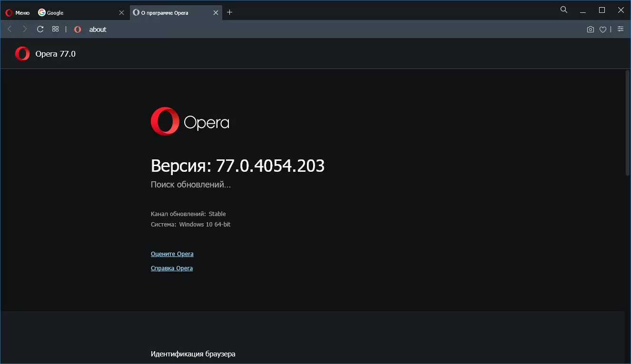Image resolution: width=631 pixels, height=364 pixels.
Task: Select the О программе Opera tab
Action: click(176, 13)
